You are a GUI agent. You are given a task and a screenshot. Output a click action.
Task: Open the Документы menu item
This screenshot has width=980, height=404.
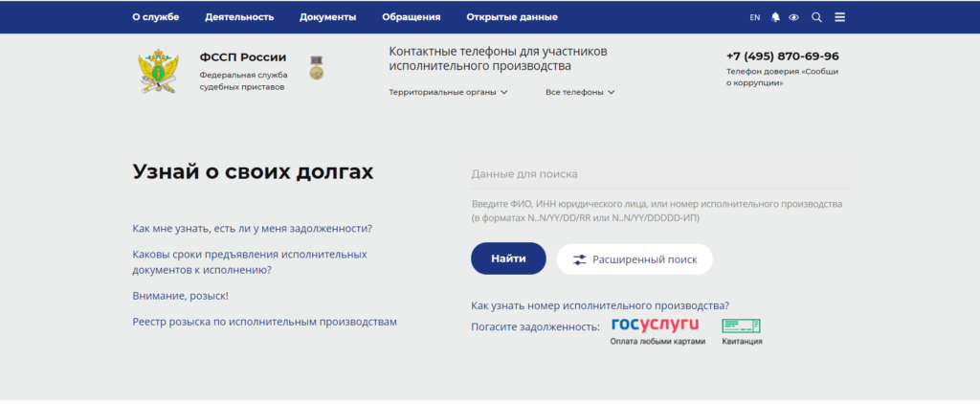(x=327, y=17)
